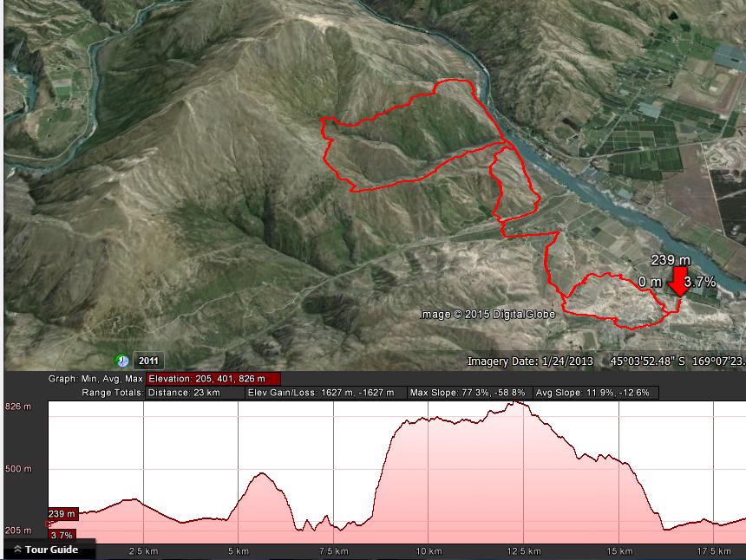746x560 pixels.
Task: Click the coordinates readout in the status bar
Action: (677, 361)
